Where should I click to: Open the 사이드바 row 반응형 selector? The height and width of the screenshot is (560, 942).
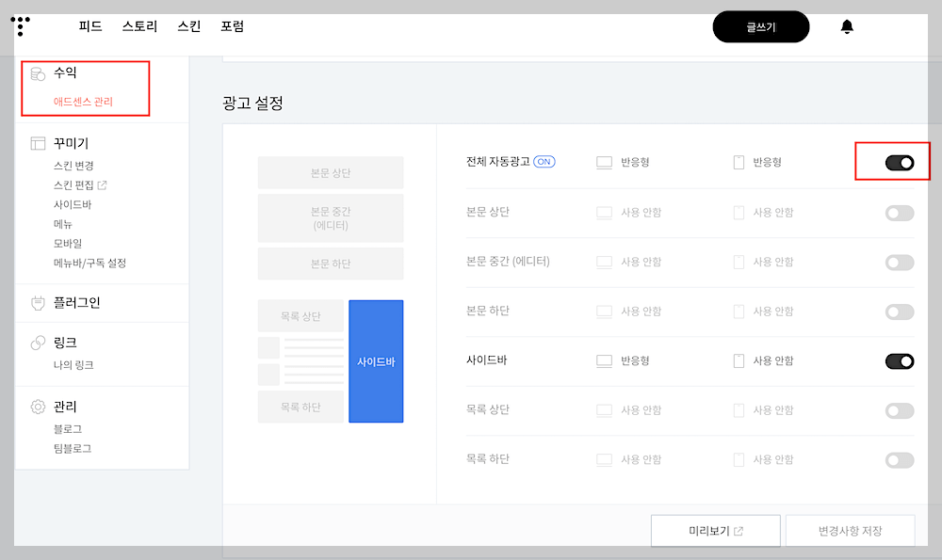[x=622, y=360]
